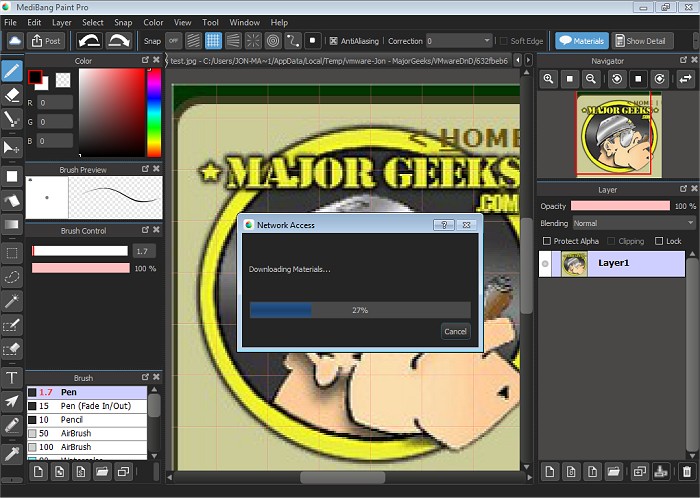Click the Undo arrow button

pos(92,41)
